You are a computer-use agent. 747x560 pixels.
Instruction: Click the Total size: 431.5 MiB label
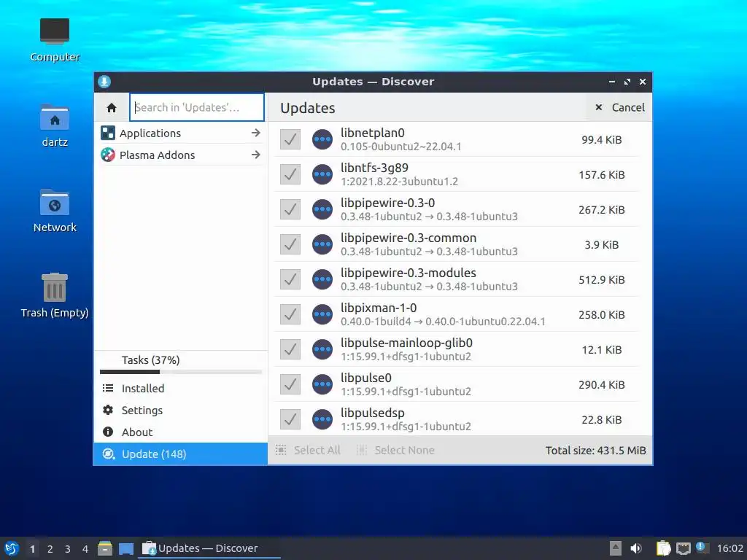coord(595,451)
